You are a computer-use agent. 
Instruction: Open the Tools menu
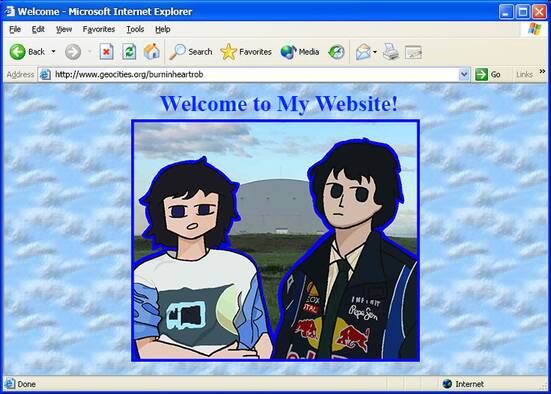pos(135,29)
